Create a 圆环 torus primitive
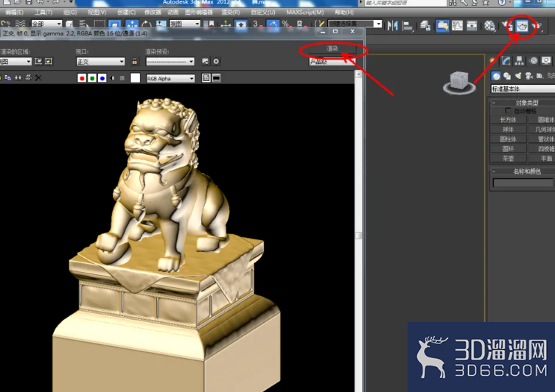 click(508, 149)
